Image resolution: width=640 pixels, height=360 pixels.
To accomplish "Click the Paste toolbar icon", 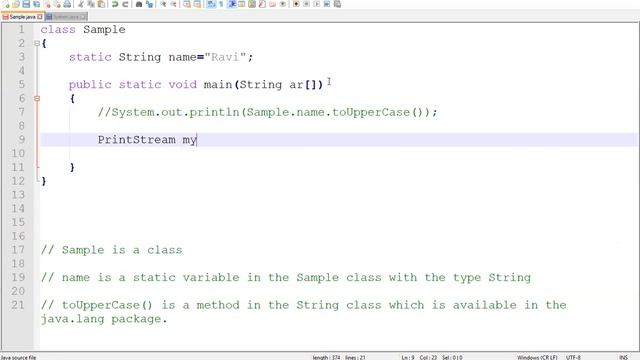I will pos(101,4).
